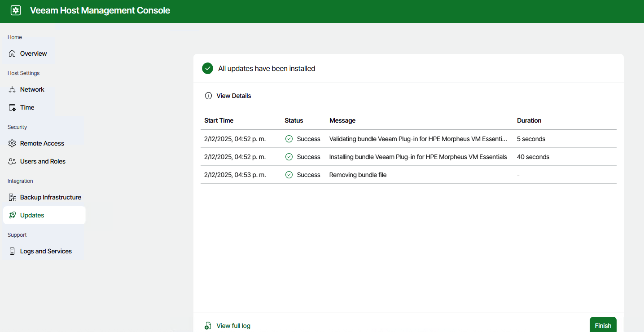Click the Home section label
644x332 pixels.
[x=15, y=37]
